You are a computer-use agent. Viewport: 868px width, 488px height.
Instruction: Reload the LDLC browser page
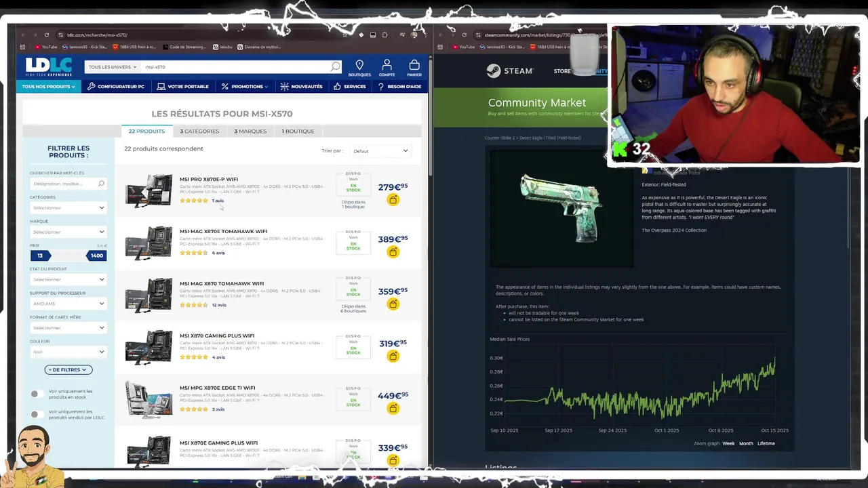(x=47, y=35)
